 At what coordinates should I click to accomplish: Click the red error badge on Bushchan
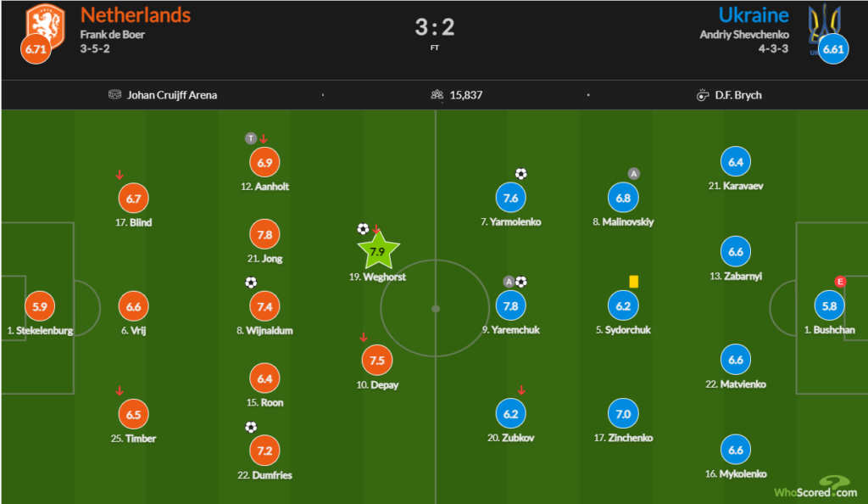pyautogui.click(x=841, y=282)
